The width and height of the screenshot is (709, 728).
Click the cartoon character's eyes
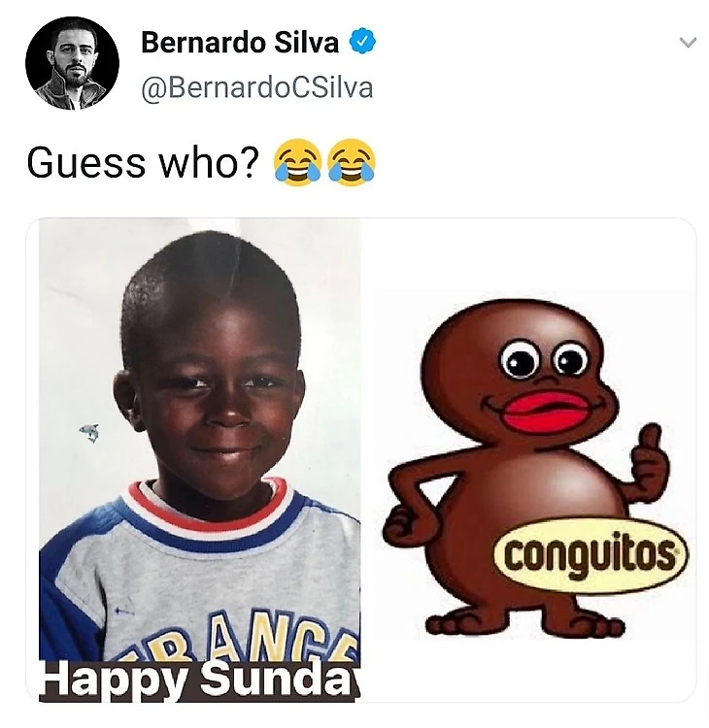(544, 360)
